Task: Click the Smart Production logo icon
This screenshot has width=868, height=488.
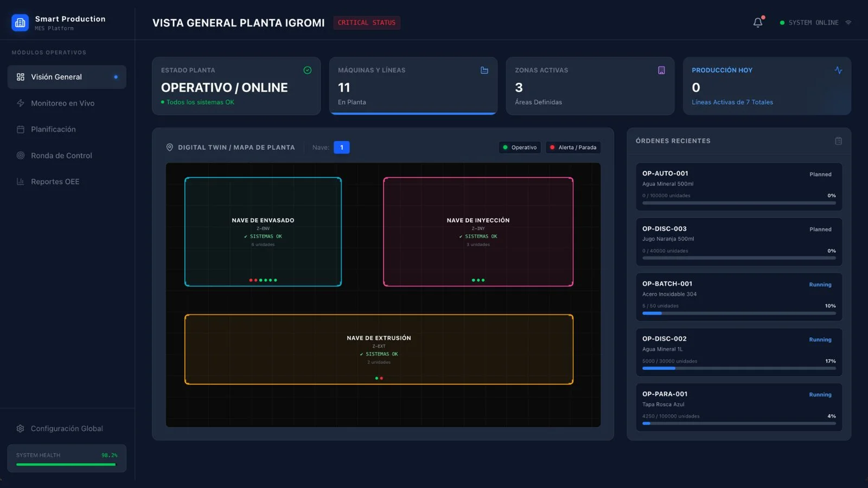Action: coord(20,23)
